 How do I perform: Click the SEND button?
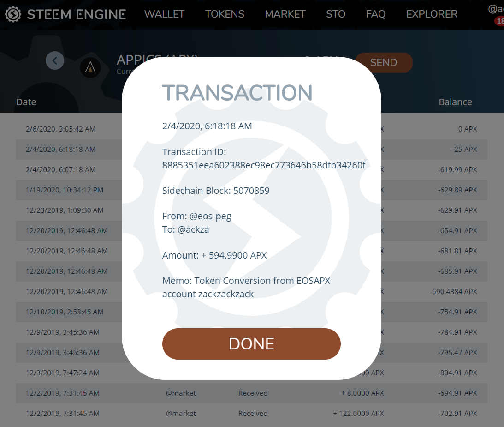[x=384, y=62]
